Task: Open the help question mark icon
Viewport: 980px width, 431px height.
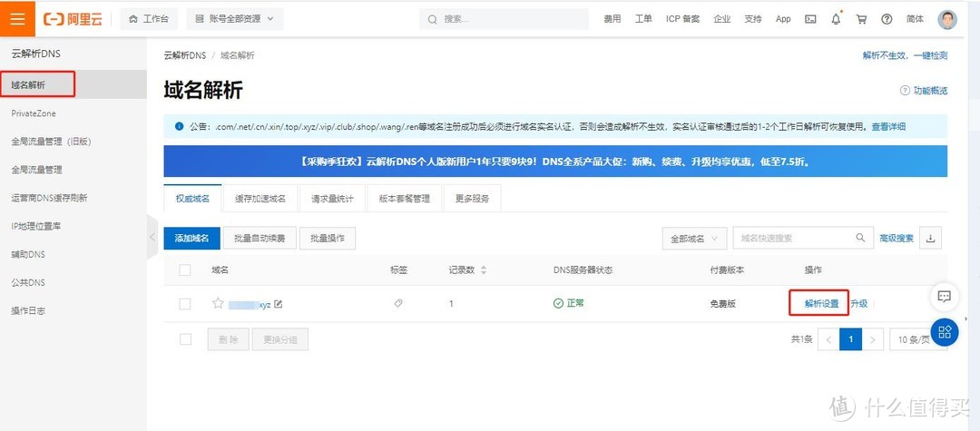Action: [x=887, y=19]
